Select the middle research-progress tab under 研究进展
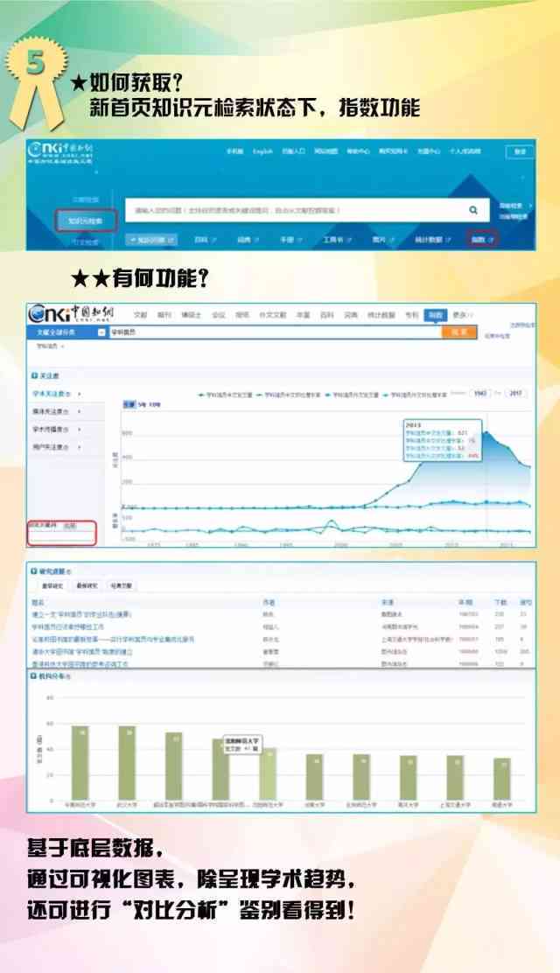Image resolution: width=560 pixels, height=973 pixels. [x=87, y=585]
